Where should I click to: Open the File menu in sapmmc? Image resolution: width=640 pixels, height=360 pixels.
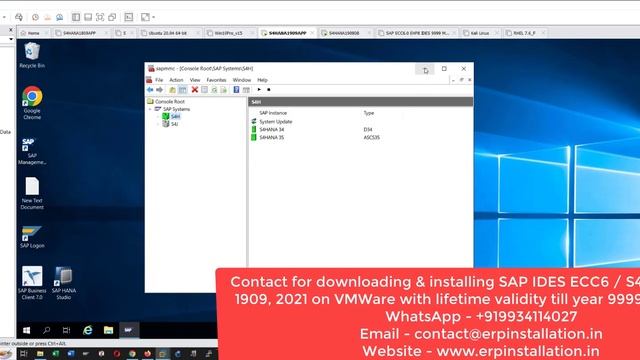pyautogui.click(x=159, y=80)
